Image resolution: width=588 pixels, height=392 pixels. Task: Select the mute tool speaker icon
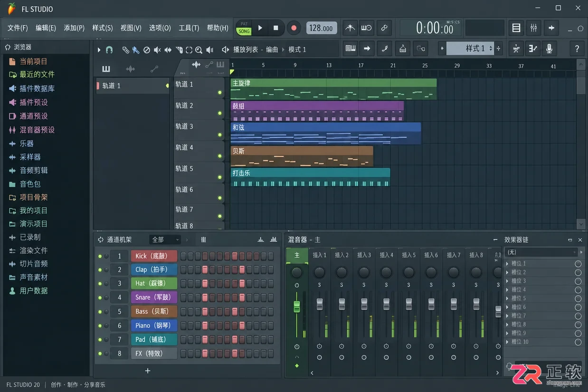point(157,50)
